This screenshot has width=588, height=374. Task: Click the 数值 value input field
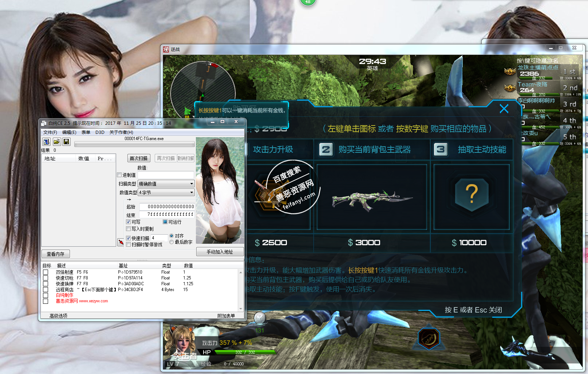click(x=166, y=175)
